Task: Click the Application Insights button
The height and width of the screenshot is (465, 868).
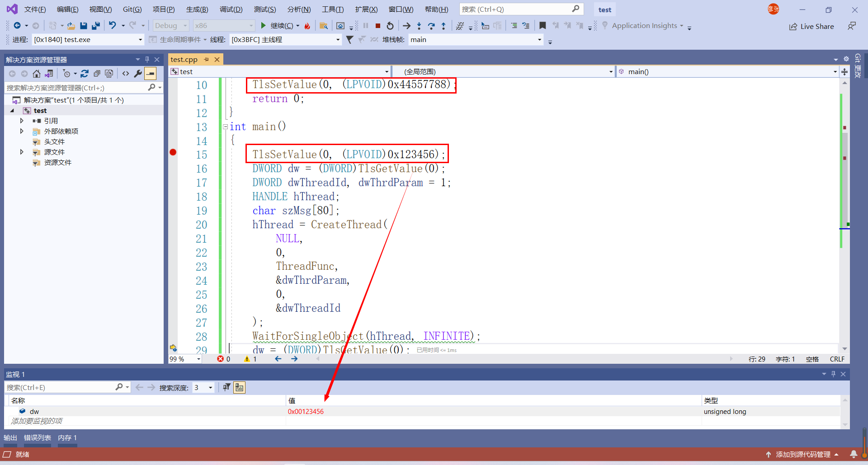Action: click(642, 26)
